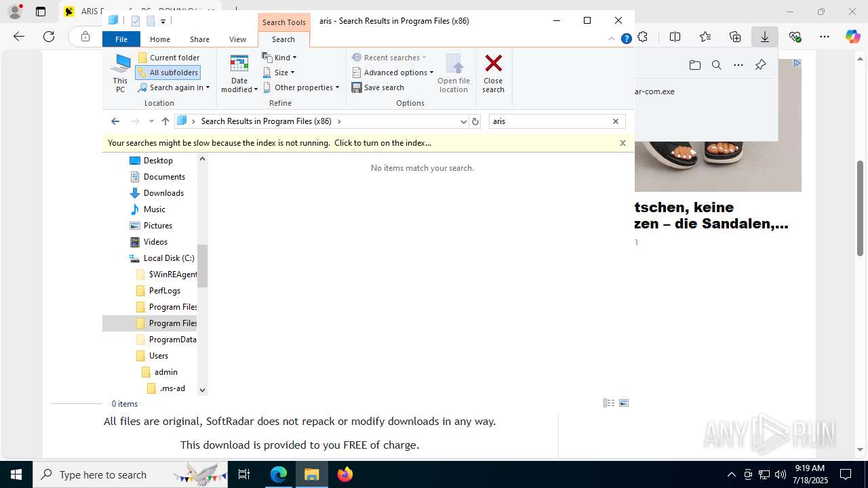Click the Search Tools contextual tab
This screenshot has width=868, height=488.
(x=284, y=22)
